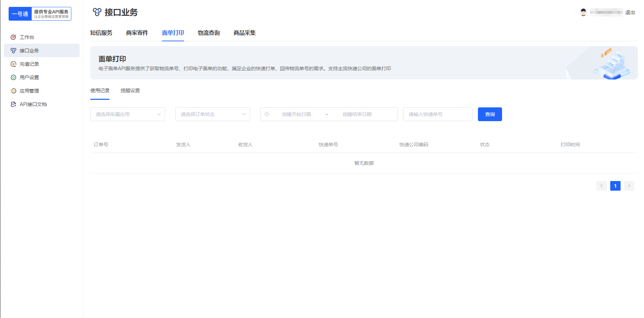Open 工作台 in the sidebar
The height and width of the screenshot is (318, 644).
tap(42, 37)
